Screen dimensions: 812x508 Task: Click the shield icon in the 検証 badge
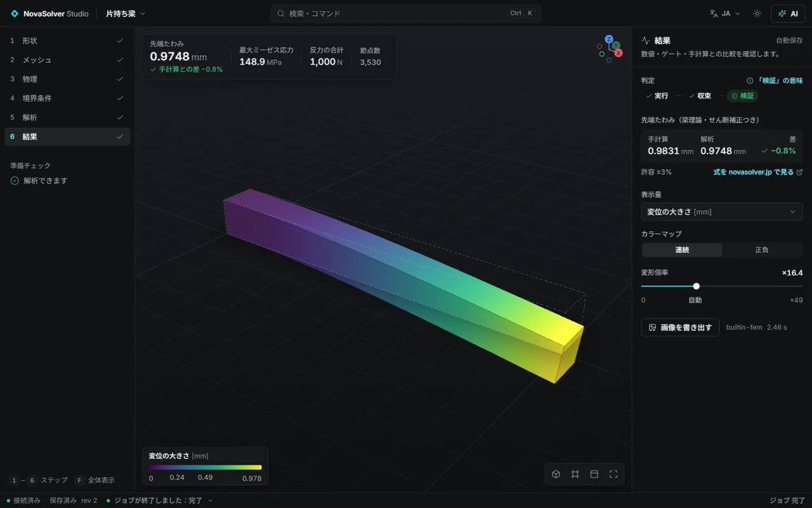pyautogui.click(x=735, y=96)
